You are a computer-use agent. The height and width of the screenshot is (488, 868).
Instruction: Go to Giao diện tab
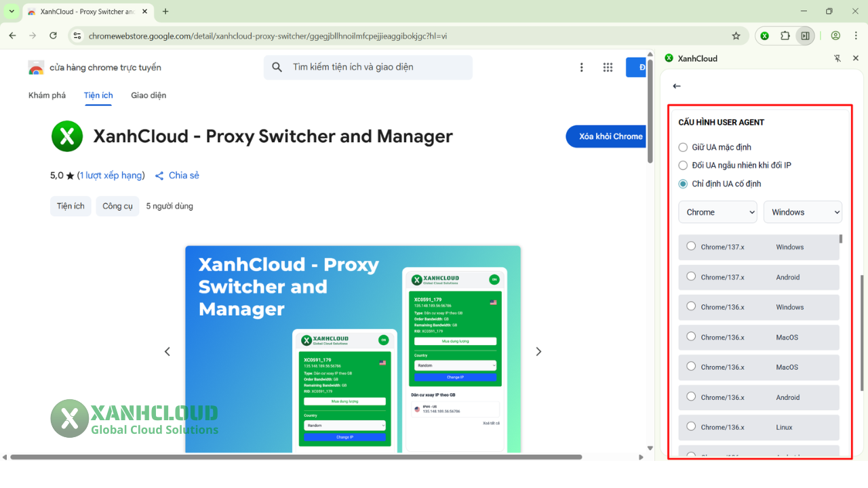(149, 96)
